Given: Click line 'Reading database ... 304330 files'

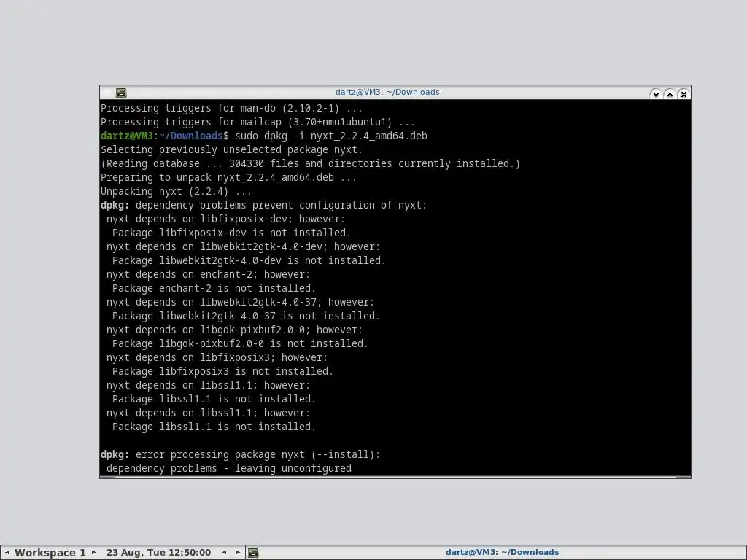Looking at the screenshot, I should (310, 163).
